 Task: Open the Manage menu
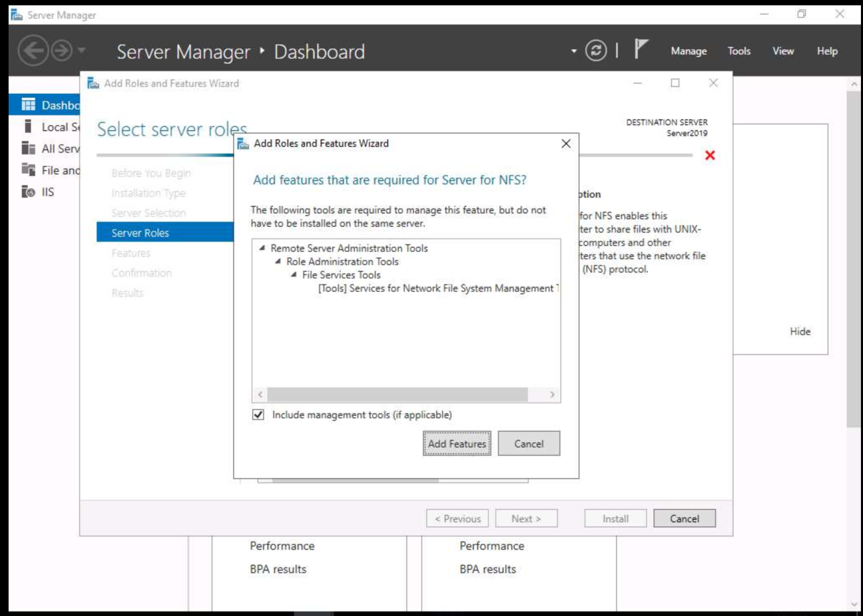pyautogui.click(x=689, y=51)
